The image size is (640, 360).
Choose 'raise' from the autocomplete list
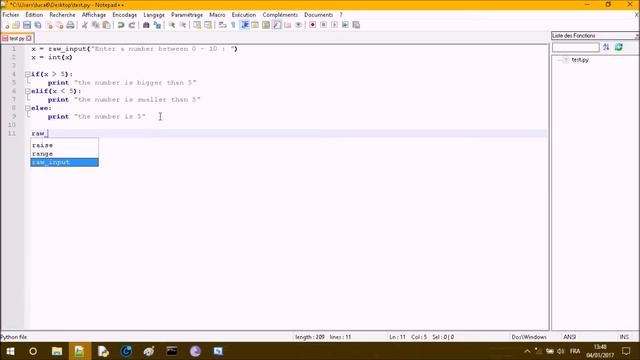tap(64, 145)
